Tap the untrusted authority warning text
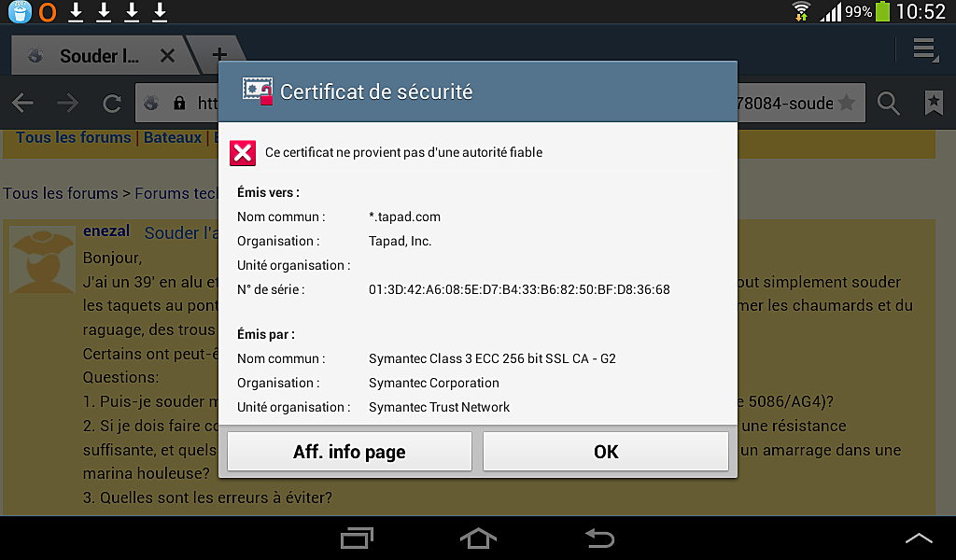Screen dimensions: 956x560 click(403, 152)
